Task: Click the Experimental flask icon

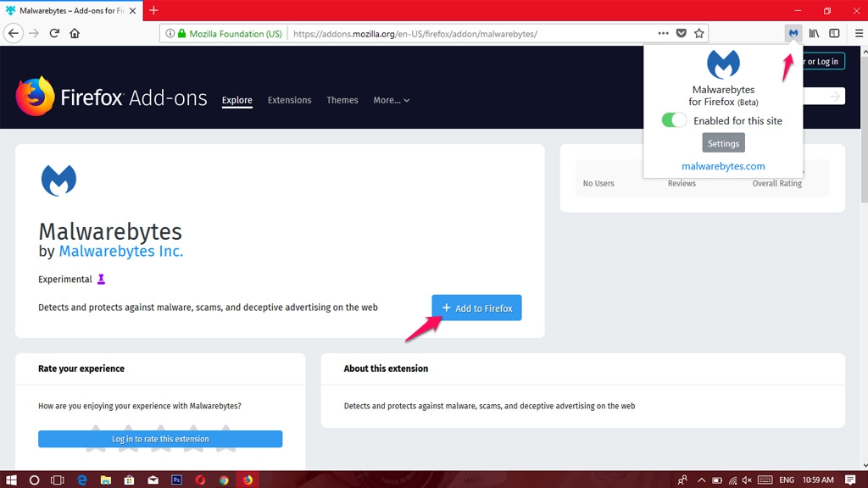Action: pyautogui.click(x=101, y=279)
